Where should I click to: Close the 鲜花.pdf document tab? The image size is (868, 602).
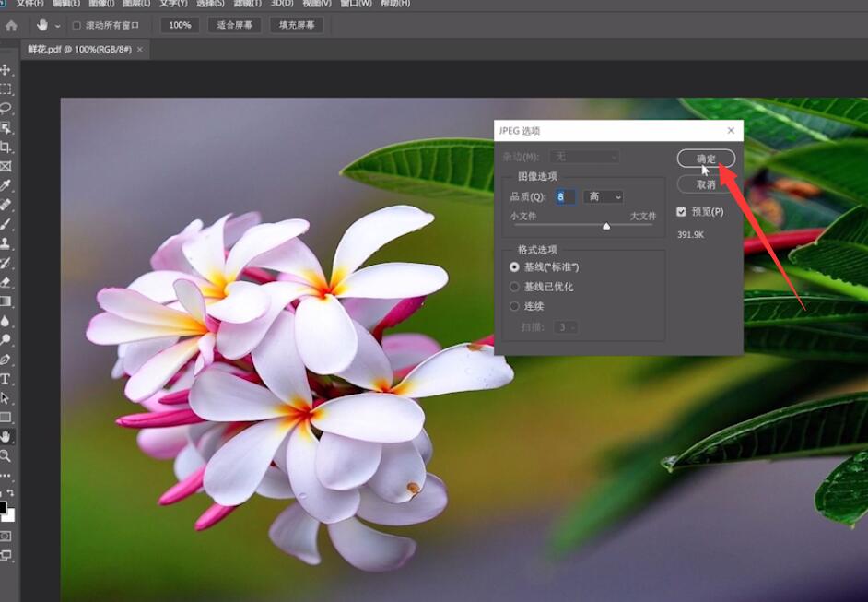click(x=140, y=50)
